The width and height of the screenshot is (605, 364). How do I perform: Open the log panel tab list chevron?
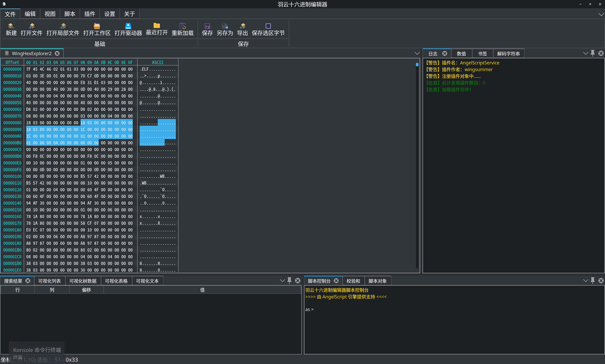pyautogui.click(x=586, y=53)
